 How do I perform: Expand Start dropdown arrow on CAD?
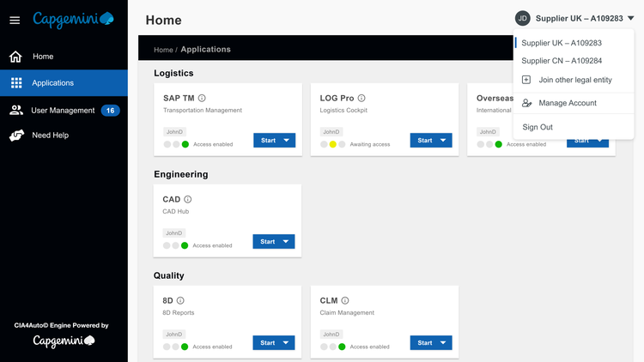pos(286,242)
